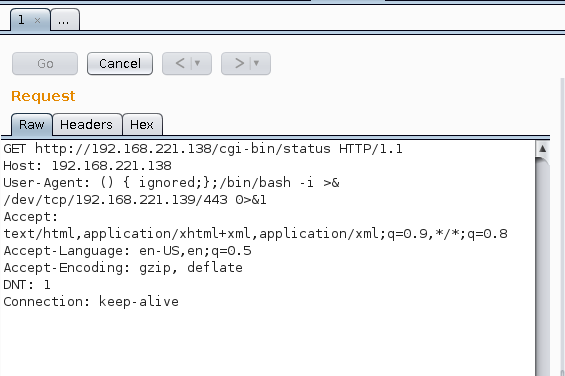565x376 pixels.
Task: Open the back history dropdown arrow
Action: pyautogui.click(x=197, y=63)
